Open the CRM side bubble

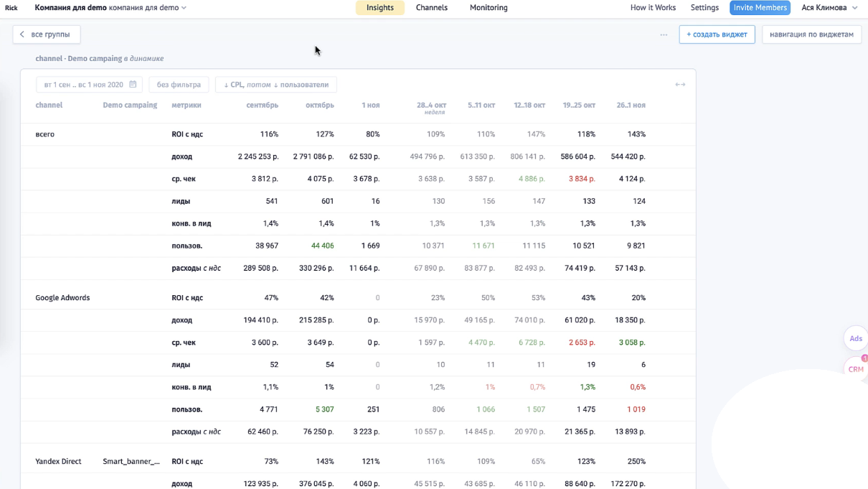pos(856,369)
